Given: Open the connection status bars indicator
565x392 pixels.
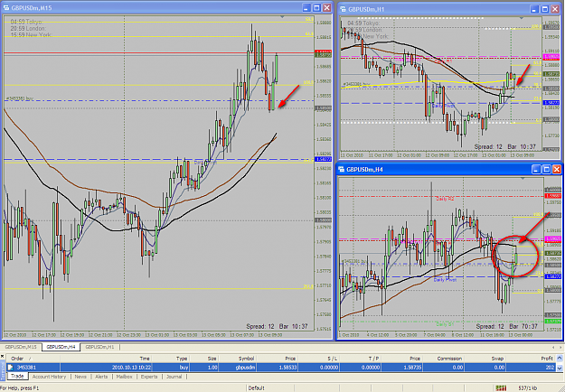Looking at the screenshot, I should click(501, 387).
